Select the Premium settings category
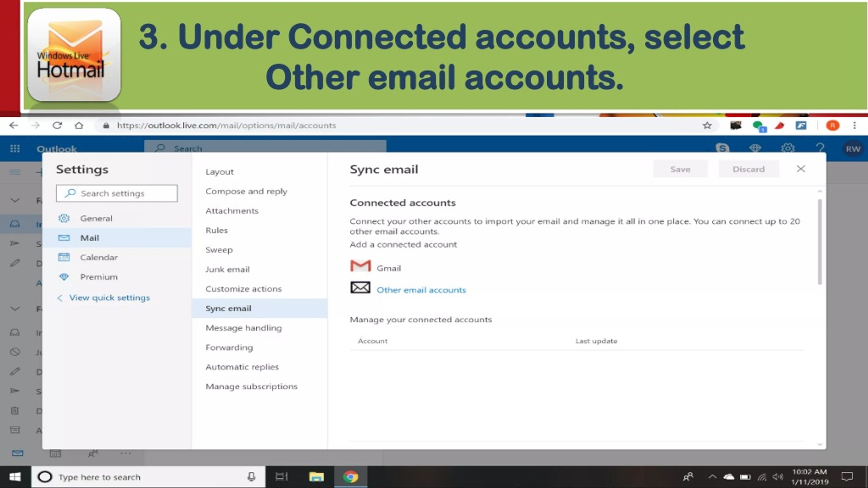The image size is (868, 488). pyautogui.click(x=117, y=277)
